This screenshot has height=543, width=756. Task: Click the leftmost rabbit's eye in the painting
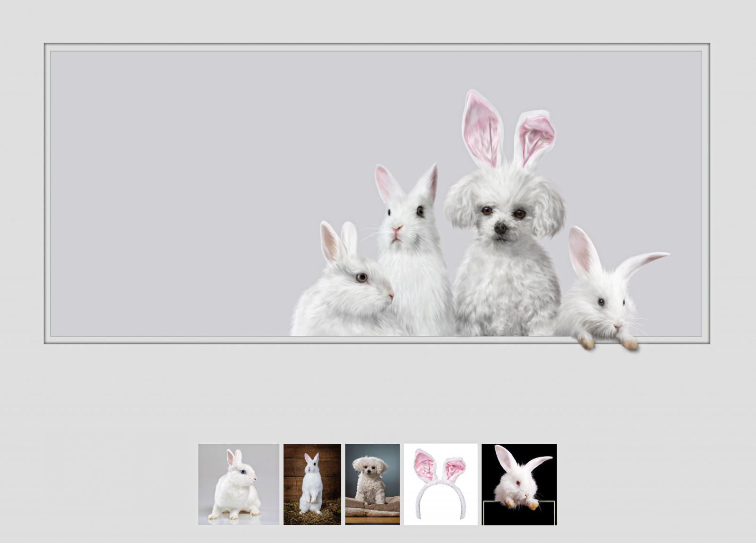(361, 277)
